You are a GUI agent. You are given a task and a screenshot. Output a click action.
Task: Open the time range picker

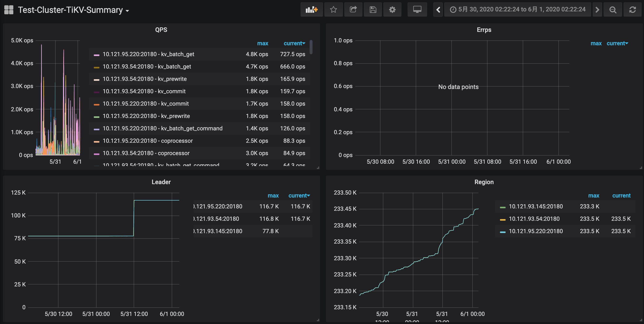517,10
